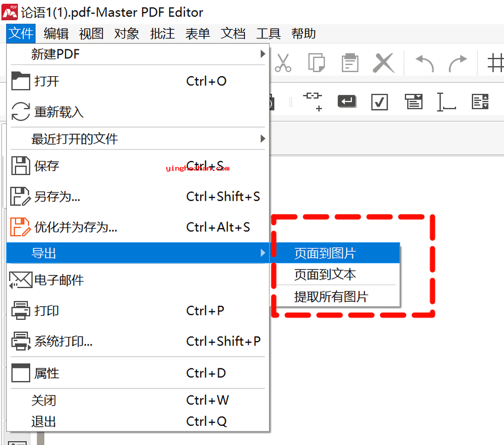Expand the 新建PDF submenu arrow
Screen dimensions: 504x445
pyautogui.click(x=263, y=54)
